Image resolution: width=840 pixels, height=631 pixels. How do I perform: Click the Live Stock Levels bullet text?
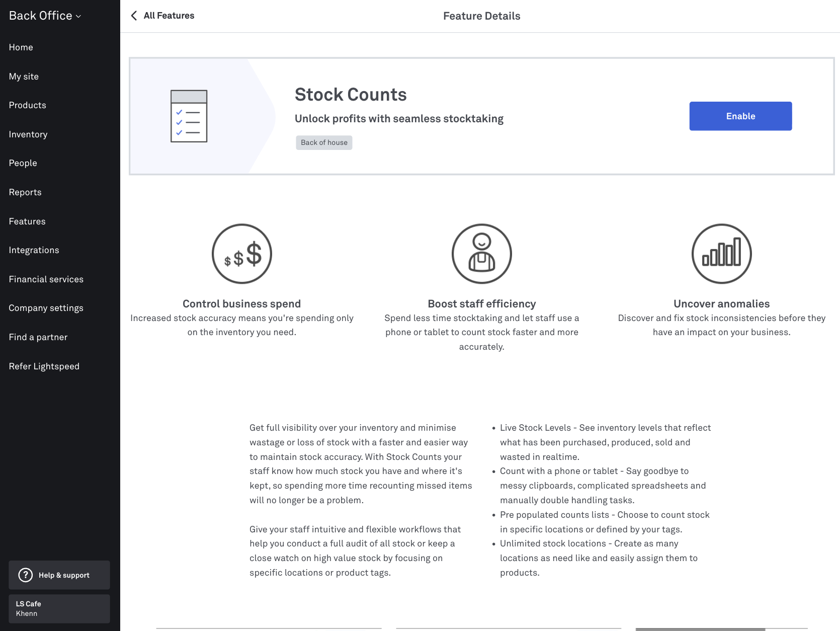pyautogui.click(x=605, y=442)
